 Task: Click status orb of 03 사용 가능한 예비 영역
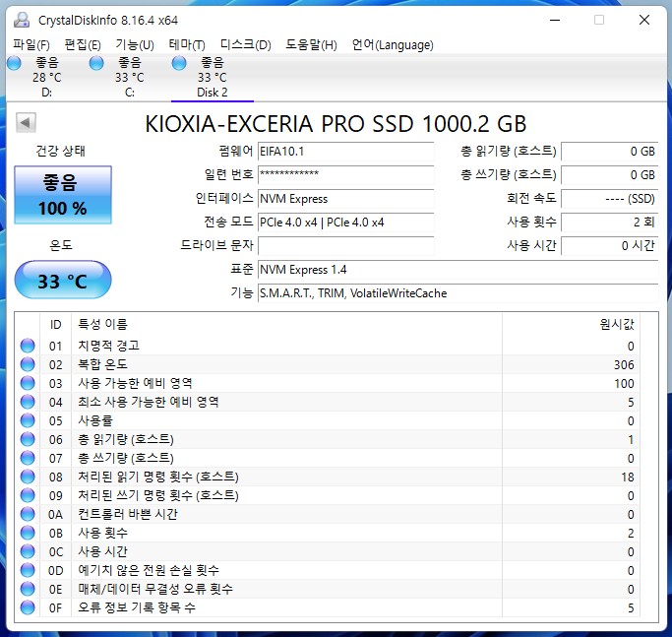coord(28,383)
